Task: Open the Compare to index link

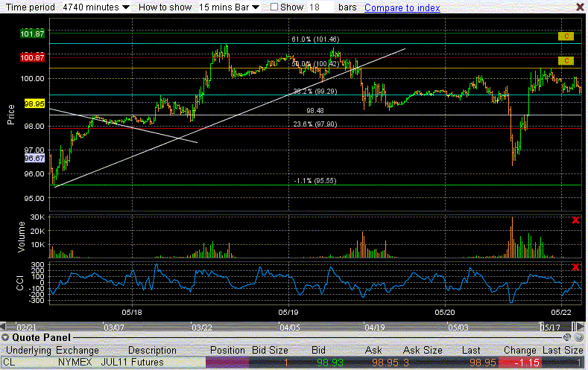Action: pyautogui.click(x=402, y=7)
